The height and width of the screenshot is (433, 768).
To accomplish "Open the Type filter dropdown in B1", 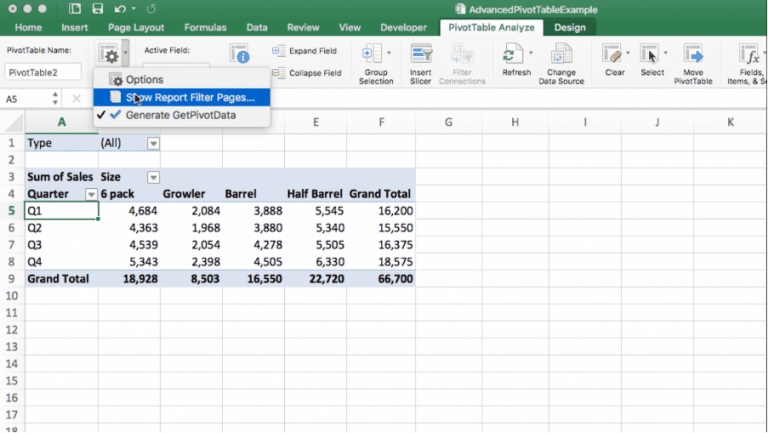I will (153, 143).
